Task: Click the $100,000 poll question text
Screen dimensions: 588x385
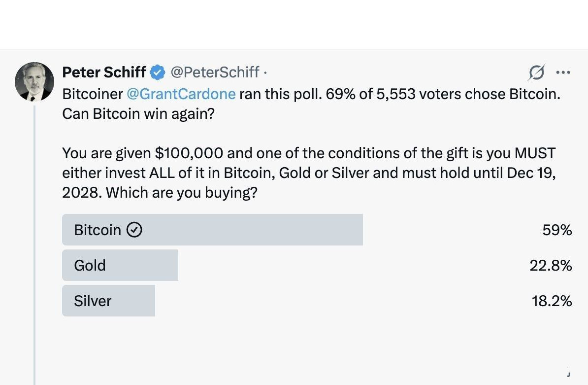Action: coord(308,173)
